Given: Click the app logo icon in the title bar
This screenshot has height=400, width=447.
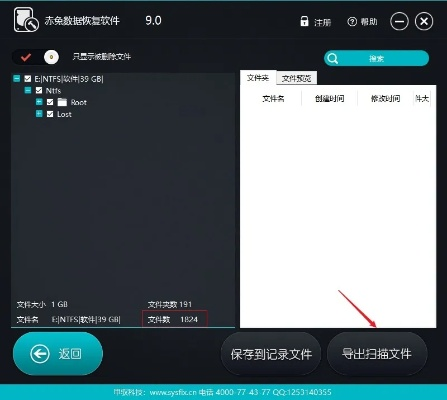Looking at the screenshot, I should click(x=26, y=20).
